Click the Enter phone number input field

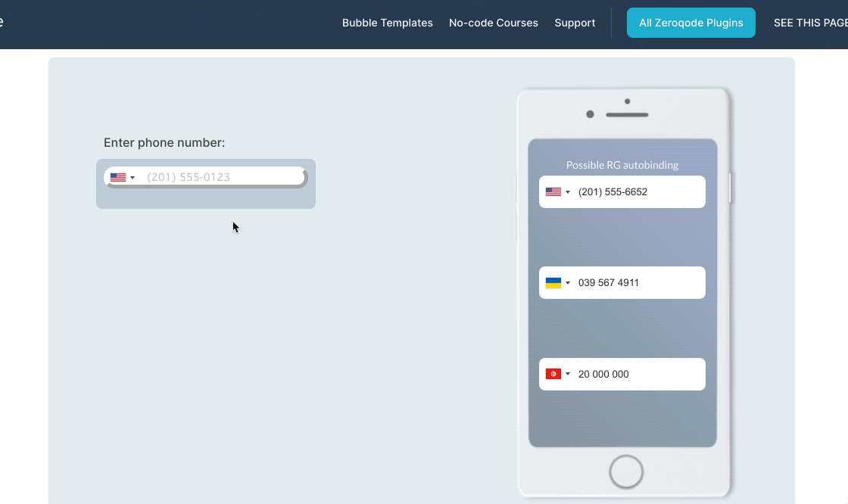[212, 176]
